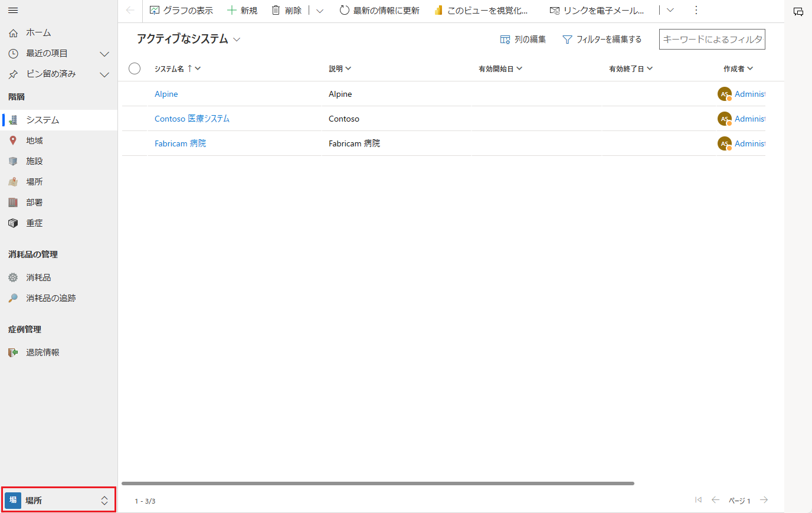Toggle the hamburger navigation menu
The width and height of the screenshot is (812, 513).
pos(13,11)
